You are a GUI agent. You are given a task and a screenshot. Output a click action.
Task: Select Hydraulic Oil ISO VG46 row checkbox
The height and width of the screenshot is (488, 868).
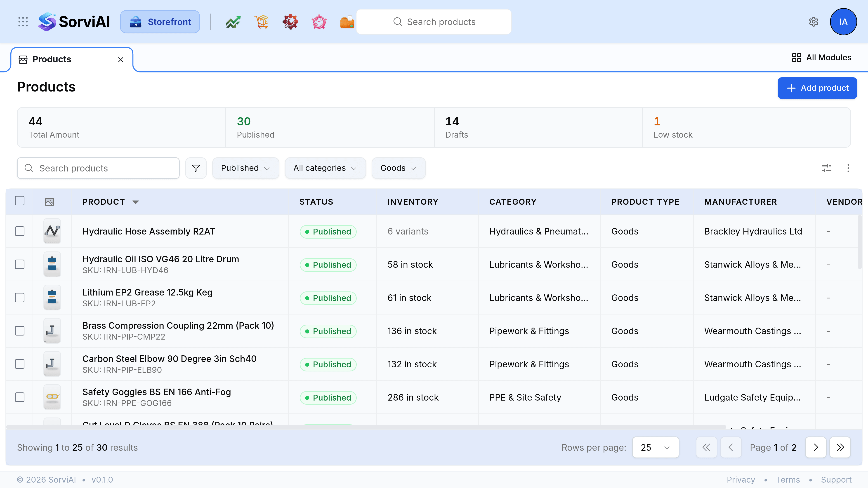(19, 264)
